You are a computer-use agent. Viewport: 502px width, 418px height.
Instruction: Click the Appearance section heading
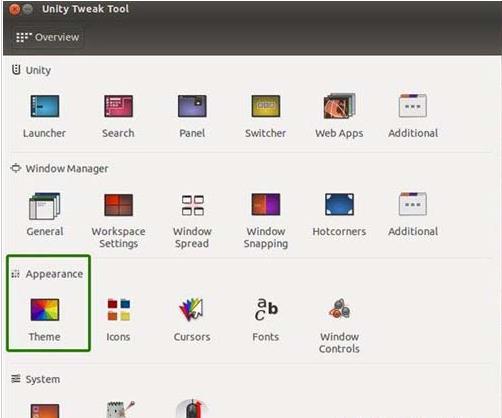pyautogui.click(x=47, y=274)
